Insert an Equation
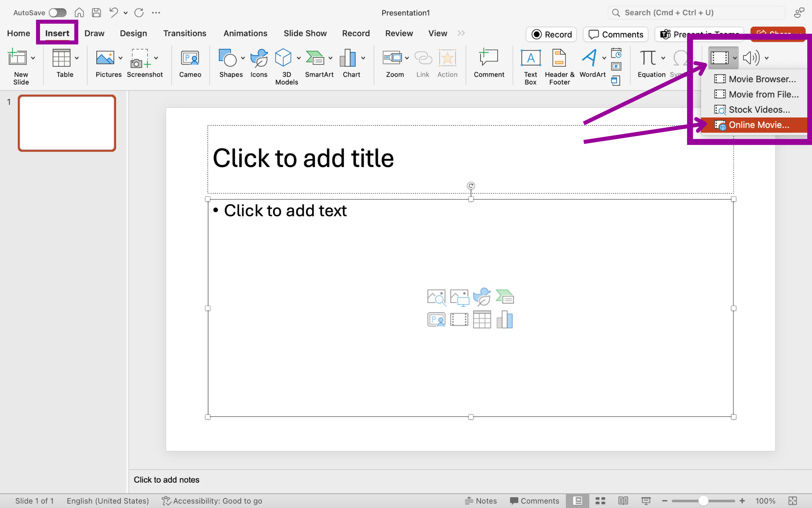The height and width of the screenshot is (508, 812). click(x=648, y=58)
